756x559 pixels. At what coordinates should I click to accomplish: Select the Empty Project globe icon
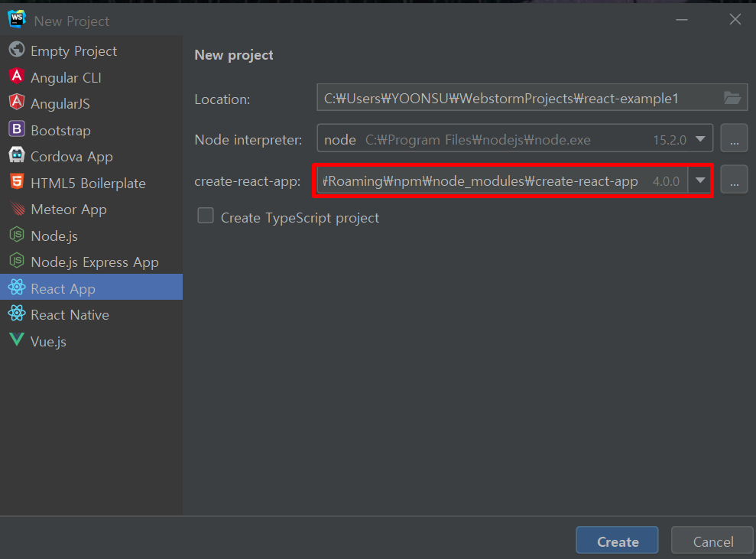tap(17, 50)
